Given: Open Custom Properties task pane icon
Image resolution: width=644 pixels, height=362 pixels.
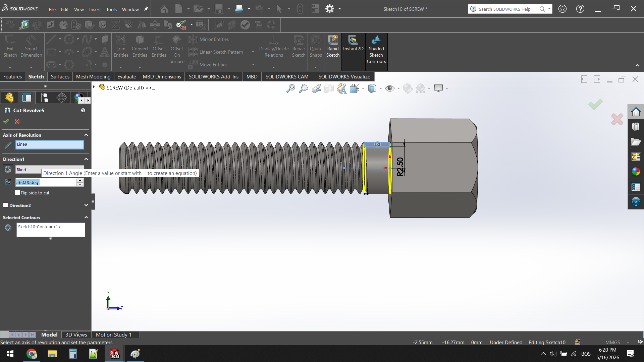Looking at the screenshot, I should (x=636, y=187).
